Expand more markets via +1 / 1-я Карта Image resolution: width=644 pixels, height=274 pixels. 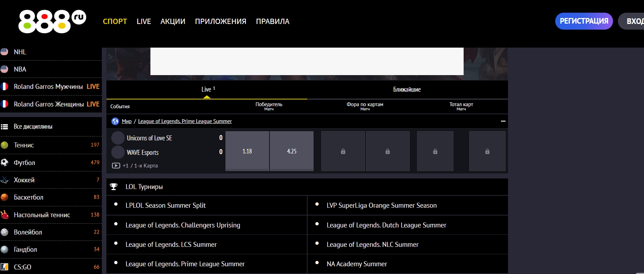(x=140, y=166)
